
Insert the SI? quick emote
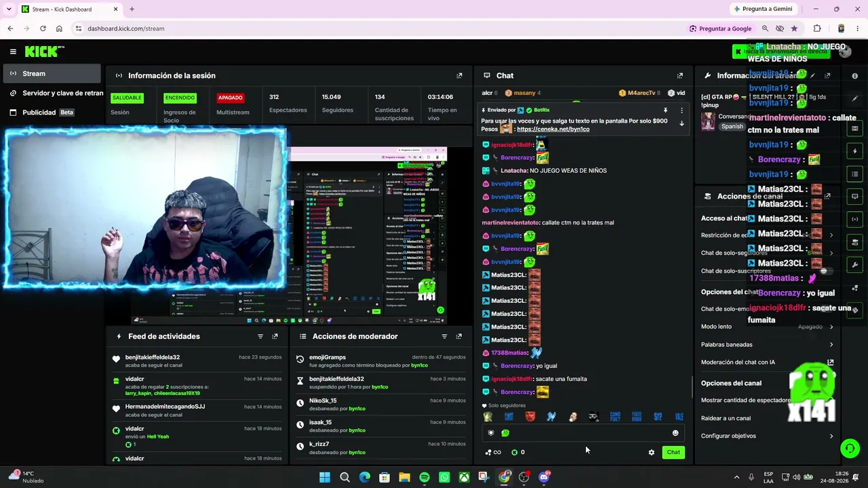click(658, 417)
